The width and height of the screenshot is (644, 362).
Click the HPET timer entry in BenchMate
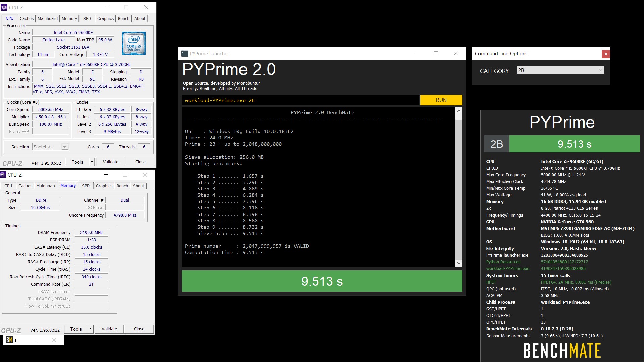click(x=549, y=282)
